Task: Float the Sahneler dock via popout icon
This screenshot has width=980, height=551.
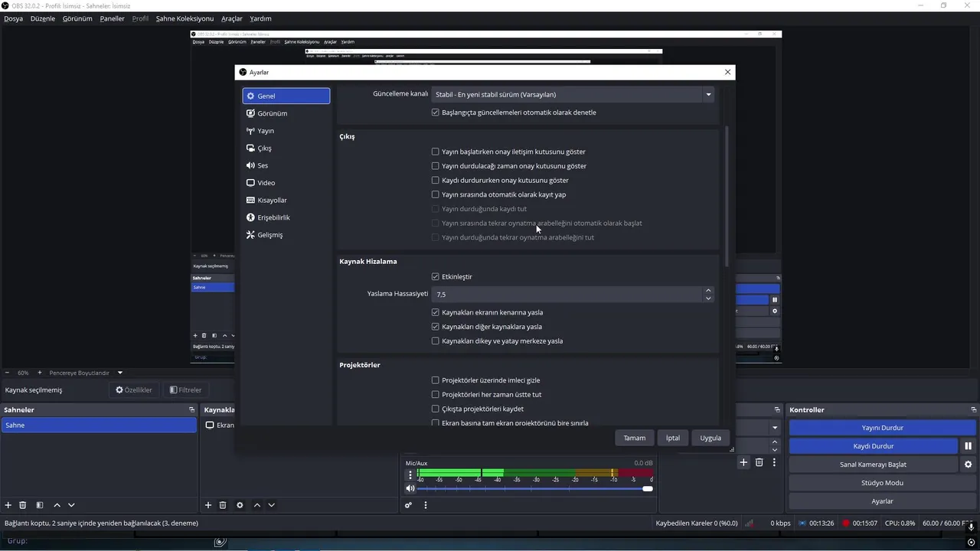Action: (191, 410)
